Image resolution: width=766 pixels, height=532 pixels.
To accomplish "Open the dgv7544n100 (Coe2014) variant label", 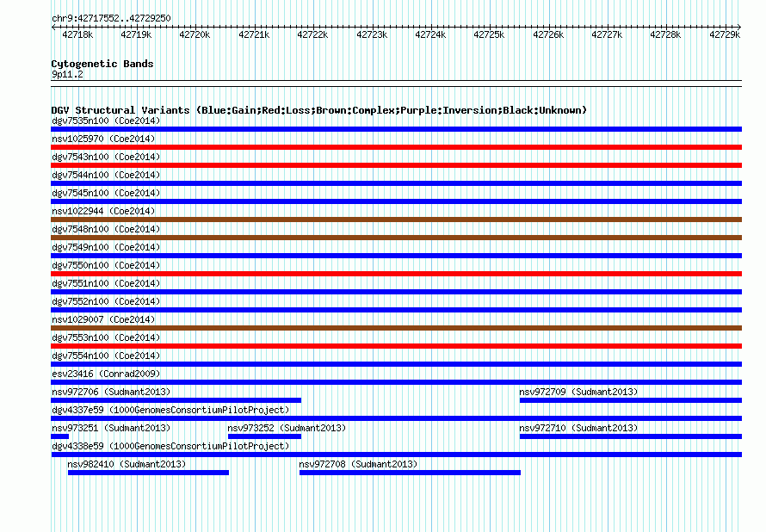I will tap(106, 175).
